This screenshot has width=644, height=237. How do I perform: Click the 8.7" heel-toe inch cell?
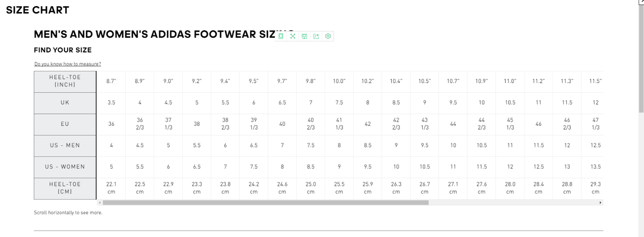tap(111, 81)
